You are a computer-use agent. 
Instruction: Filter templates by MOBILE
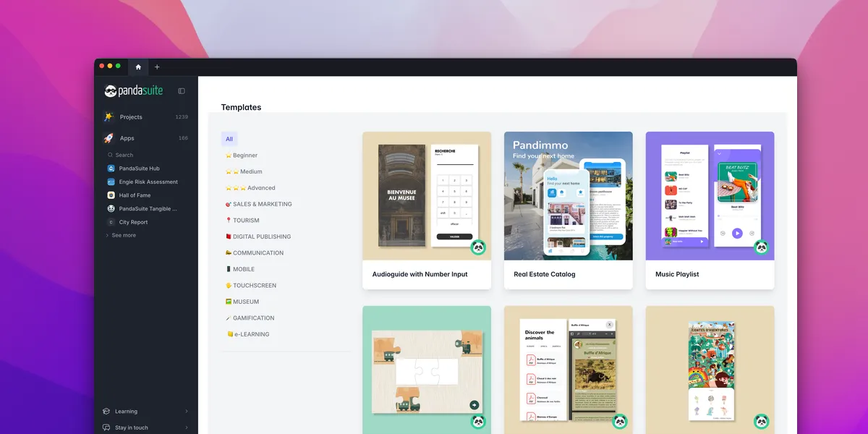[239, 269]
